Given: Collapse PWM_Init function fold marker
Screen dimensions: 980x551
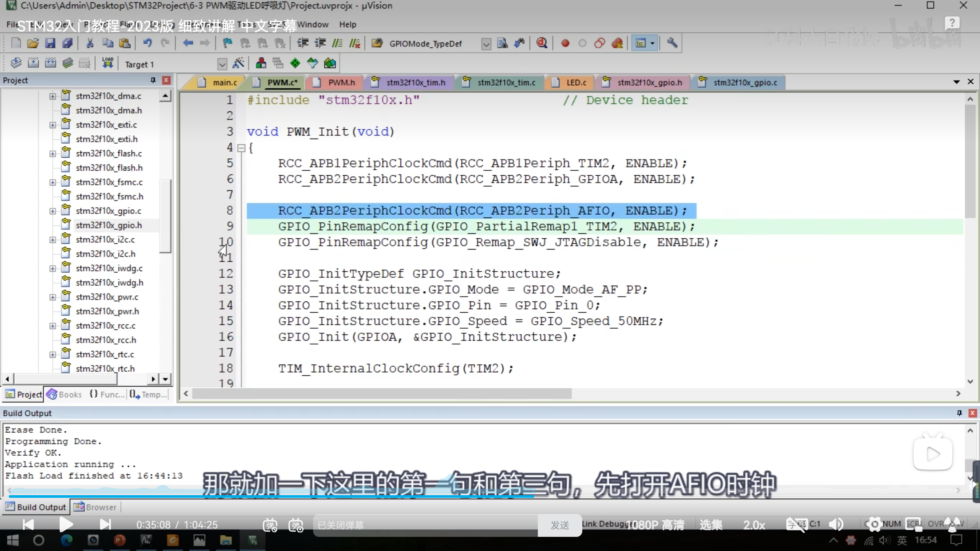Looking at the screenshot, I should (241, 148).
